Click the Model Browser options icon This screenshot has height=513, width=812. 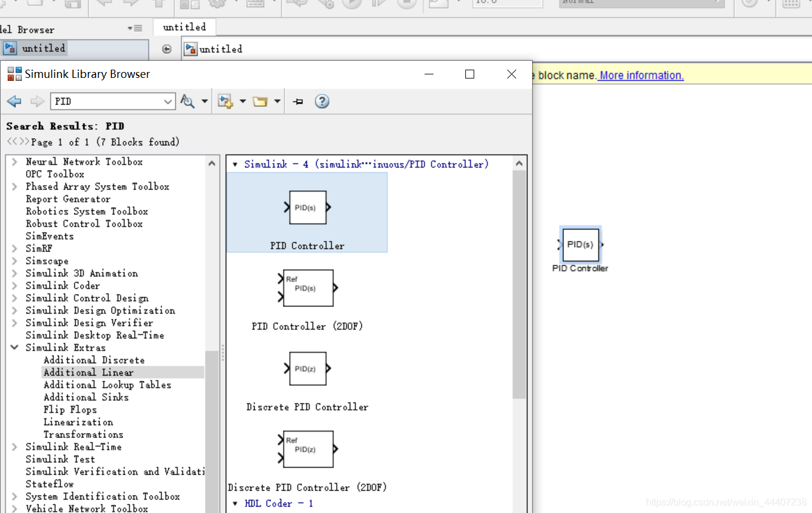click(135, 28)
